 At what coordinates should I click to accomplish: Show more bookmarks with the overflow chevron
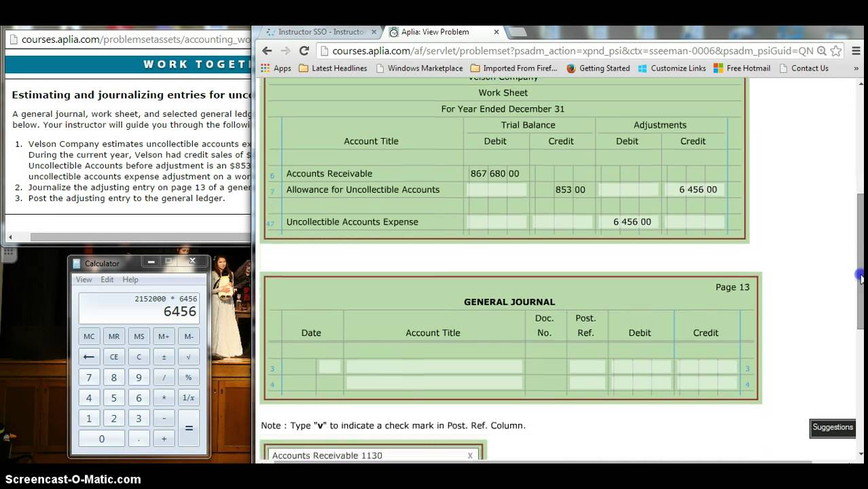pyautogui.click(x=856, y=68)
